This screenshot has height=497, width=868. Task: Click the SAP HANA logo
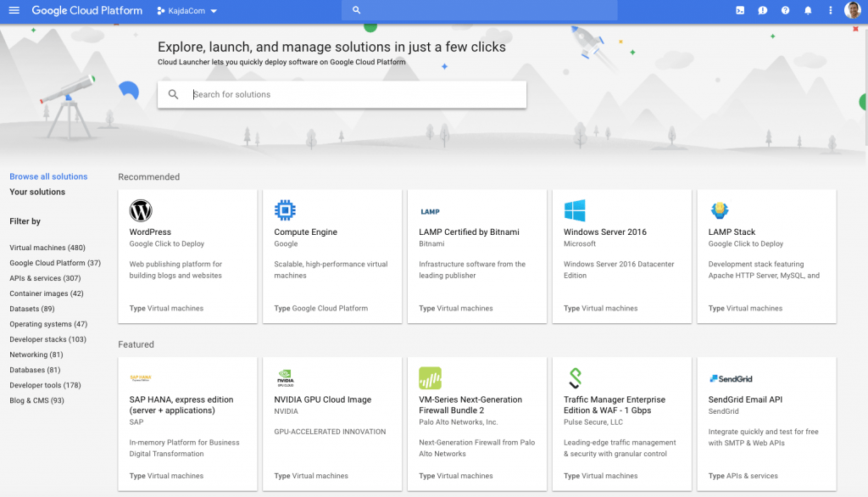point(141,378)
